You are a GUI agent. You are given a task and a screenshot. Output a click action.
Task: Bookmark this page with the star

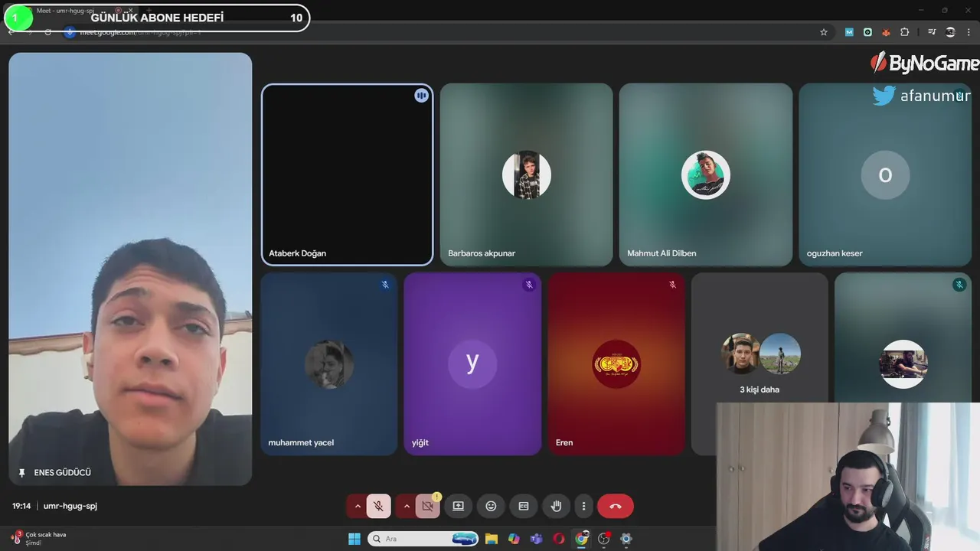[x=824, y=32]
